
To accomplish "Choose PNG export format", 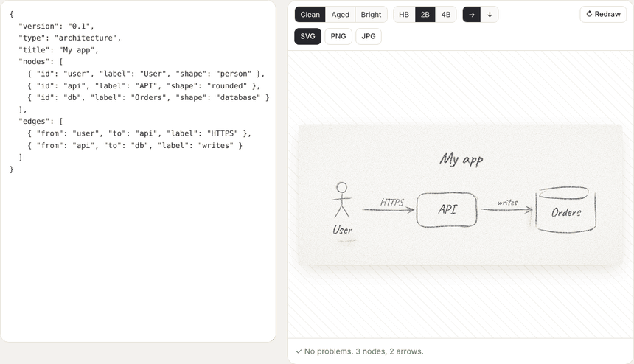I will point(338,36).
